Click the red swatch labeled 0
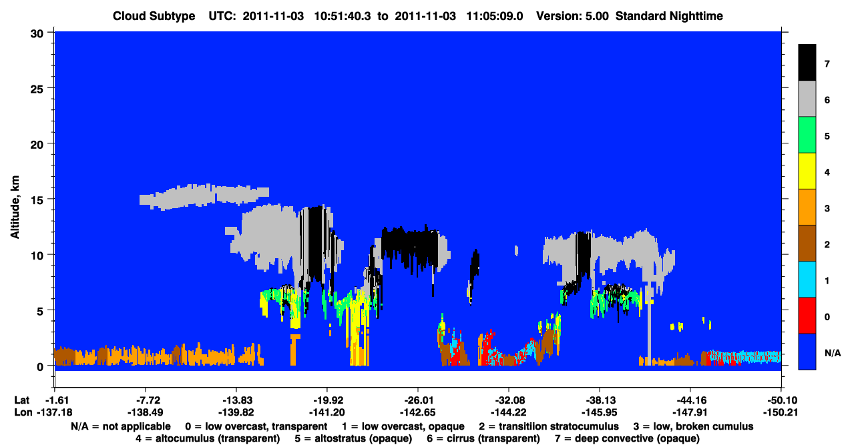This screenshot has height=445, width=868. (x=807, y=316)
